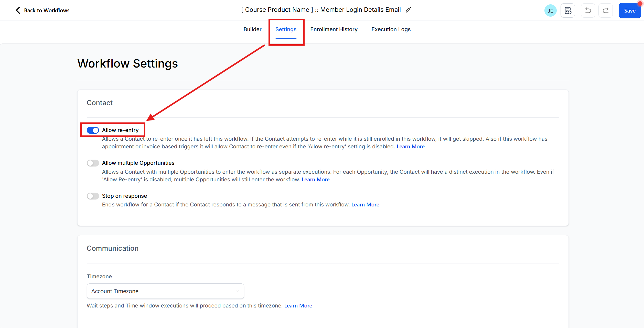
Task: Turn on Stop on response
Action: 93,196
